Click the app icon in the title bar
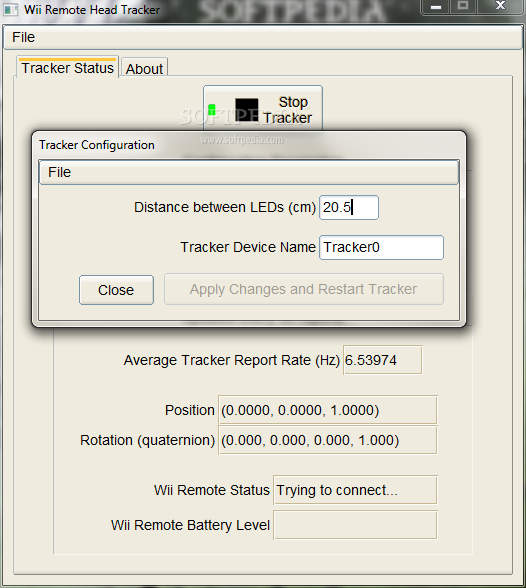The height and width of the screenshot is (588, 526). coord(10,9)
